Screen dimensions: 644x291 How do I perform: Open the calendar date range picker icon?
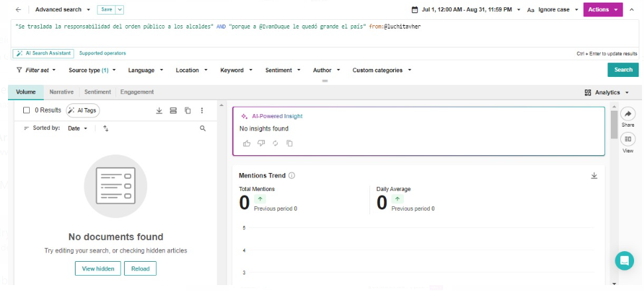[x=415, y=9]
